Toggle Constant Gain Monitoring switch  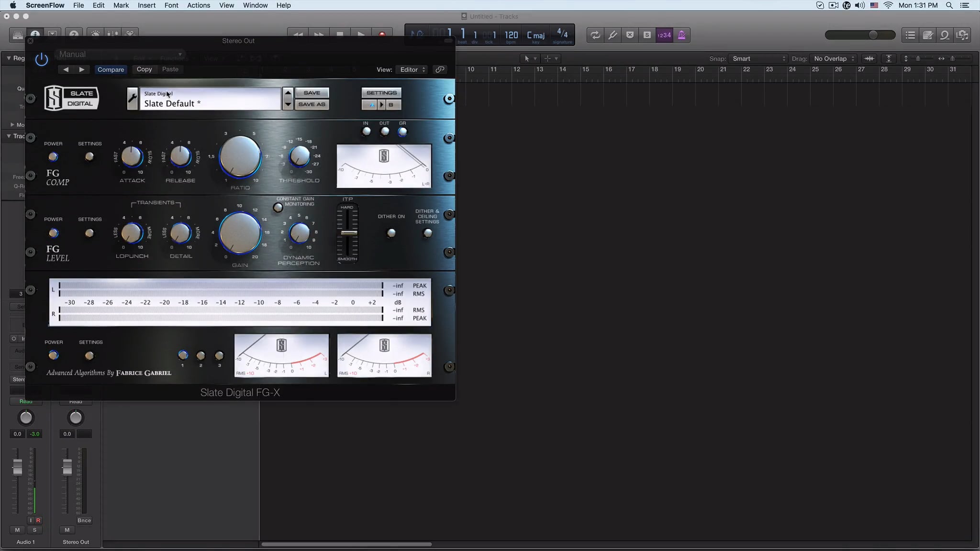pos(278,208)
